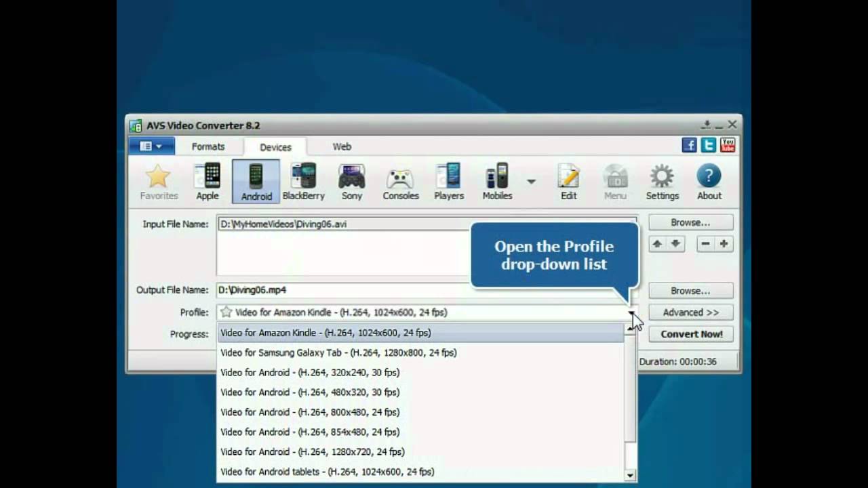Choose Video for Android tablets profile
Viewport: 868px width, 488px height.
(420, 472)
